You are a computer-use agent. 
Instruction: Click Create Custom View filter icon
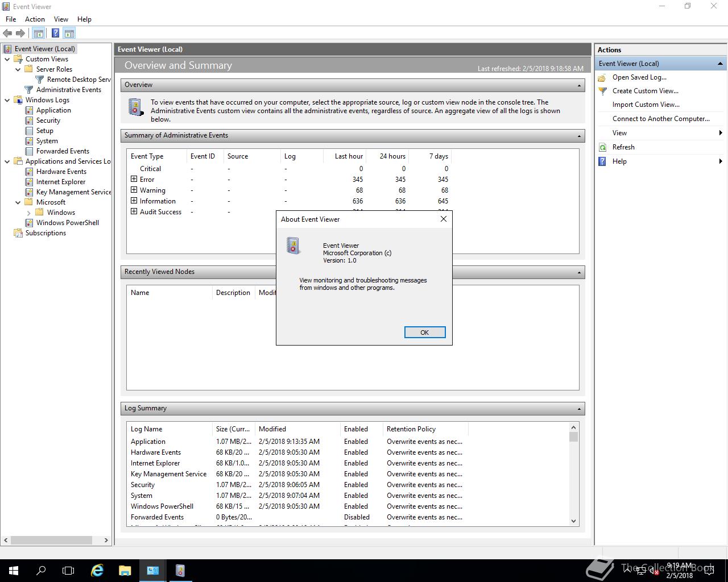pos(603,91)
